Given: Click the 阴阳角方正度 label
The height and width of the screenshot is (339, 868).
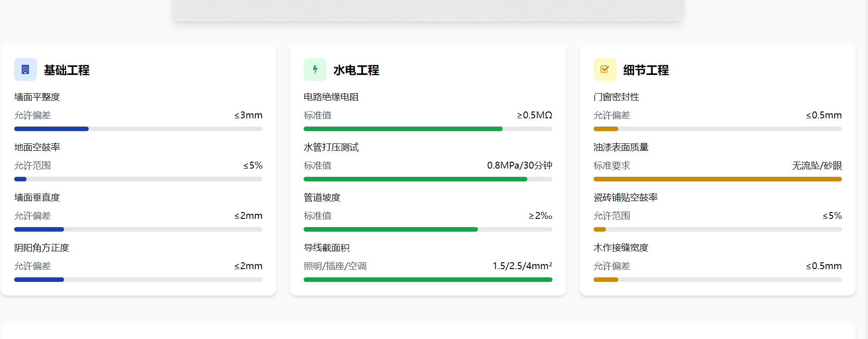Looking at the screenshot, I should (42, 248).
